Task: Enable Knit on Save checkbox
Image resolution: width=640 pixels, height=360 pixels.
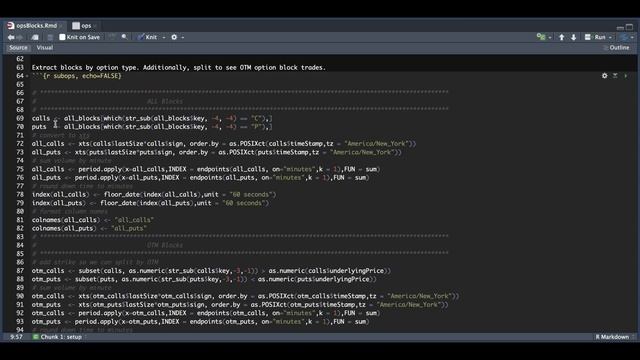Action: (x=62, y=37)
